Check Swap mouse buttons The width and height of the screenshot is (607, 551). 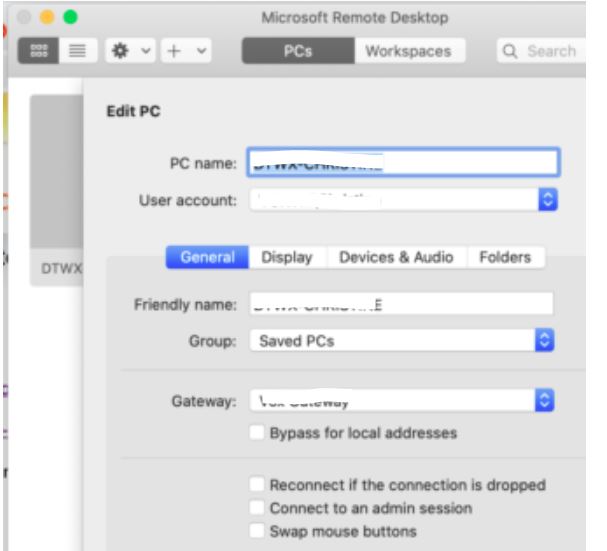(257, 531)
